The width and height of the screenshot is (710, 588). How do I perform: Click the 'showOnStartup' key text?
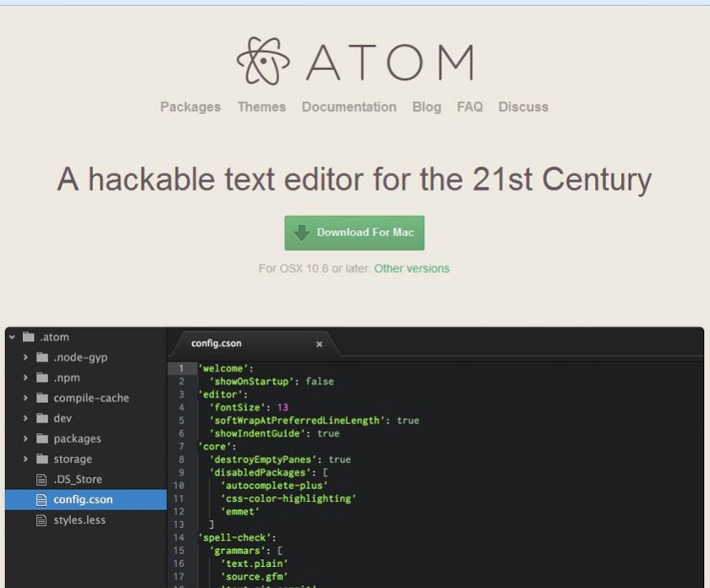tap(252, 382)
